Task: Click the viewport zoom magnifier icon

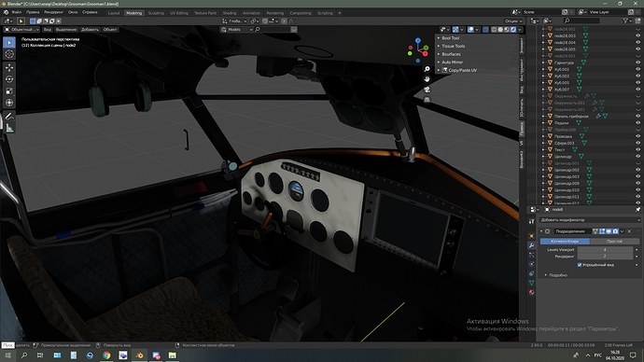Action: point(427,69)
